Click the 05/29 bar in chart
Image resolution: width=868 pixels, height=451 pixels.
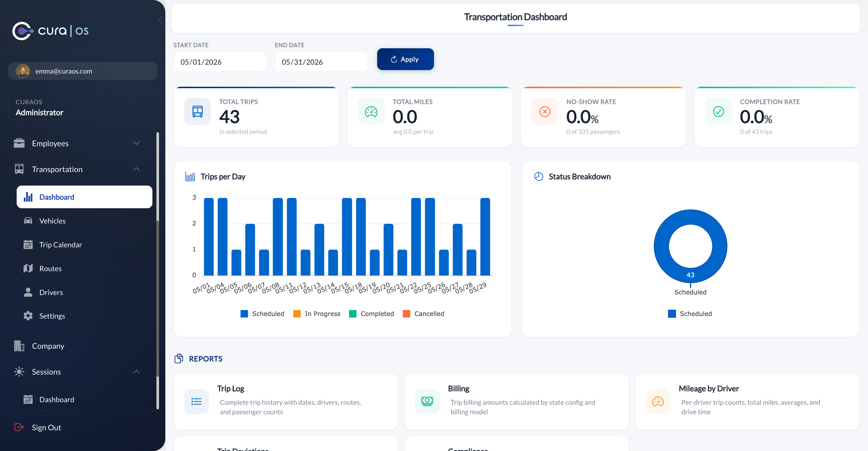485,236
